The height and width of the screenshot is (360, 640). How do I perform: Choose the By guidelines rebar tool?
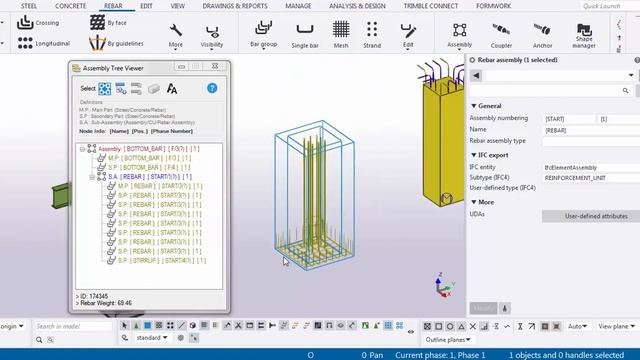[x=116, y=43]
